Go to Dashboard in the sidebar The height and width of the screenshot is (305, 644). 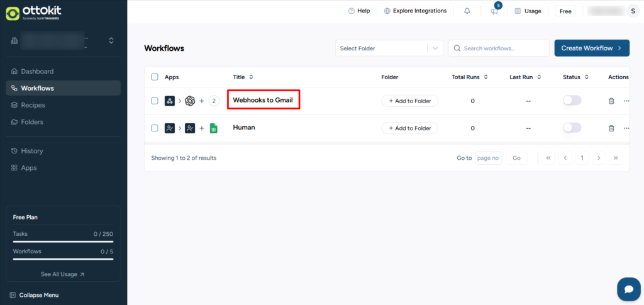[37, 72]
